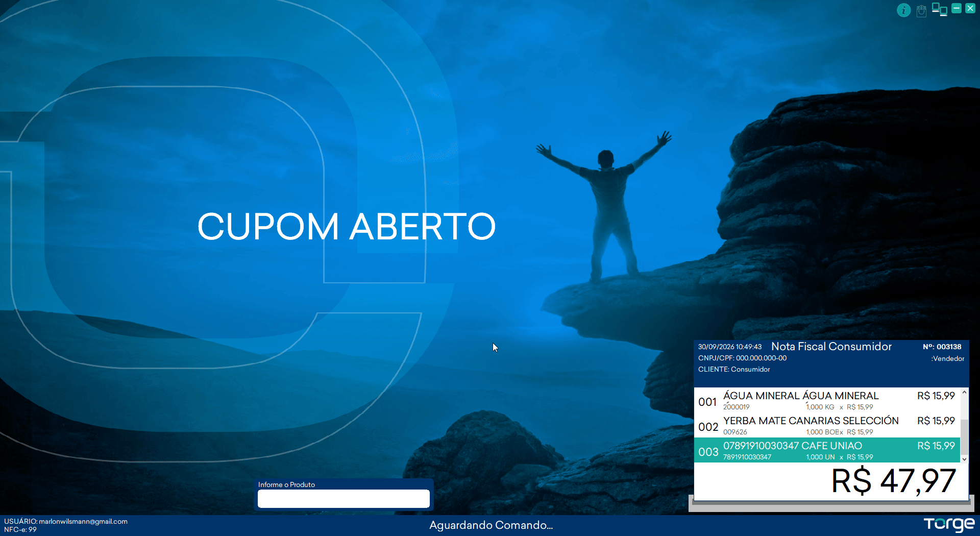
Task: Click the item list scroll up arrow
Action: (964, 392)
